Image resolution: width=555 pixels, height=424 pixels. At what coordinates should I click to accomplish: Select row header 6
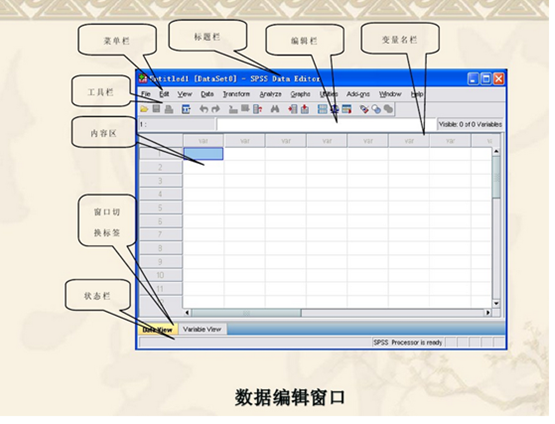pos(161,221)
